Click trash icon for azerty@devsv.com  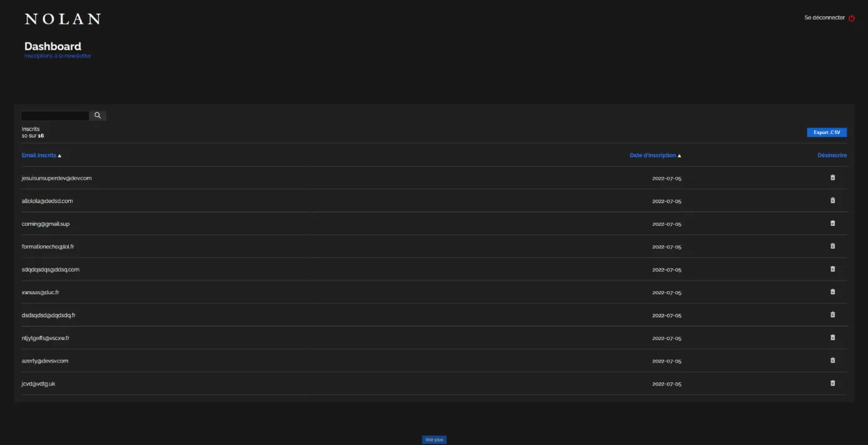coord(833,360)
